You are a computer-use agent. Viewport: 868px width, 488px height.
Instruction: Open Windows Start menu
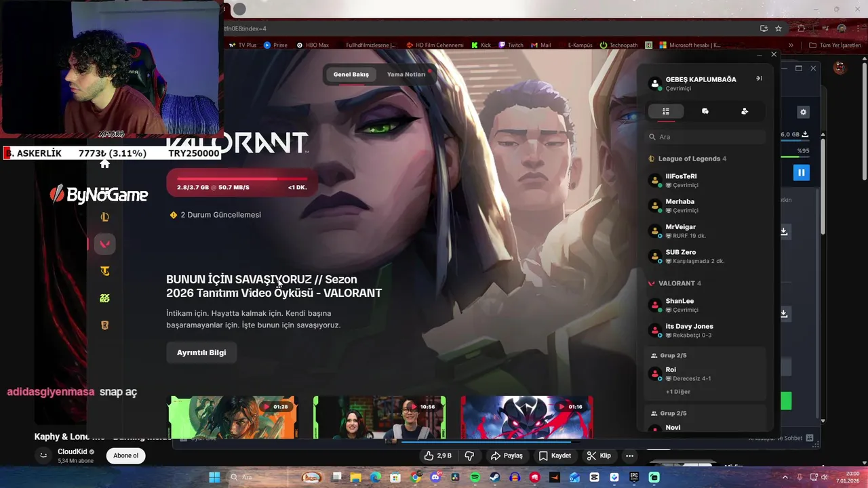pos(214,477)
